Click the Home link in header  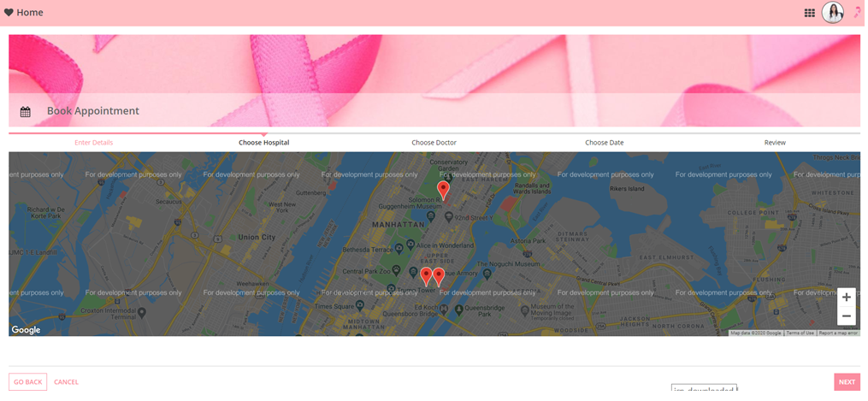point(30,12)
